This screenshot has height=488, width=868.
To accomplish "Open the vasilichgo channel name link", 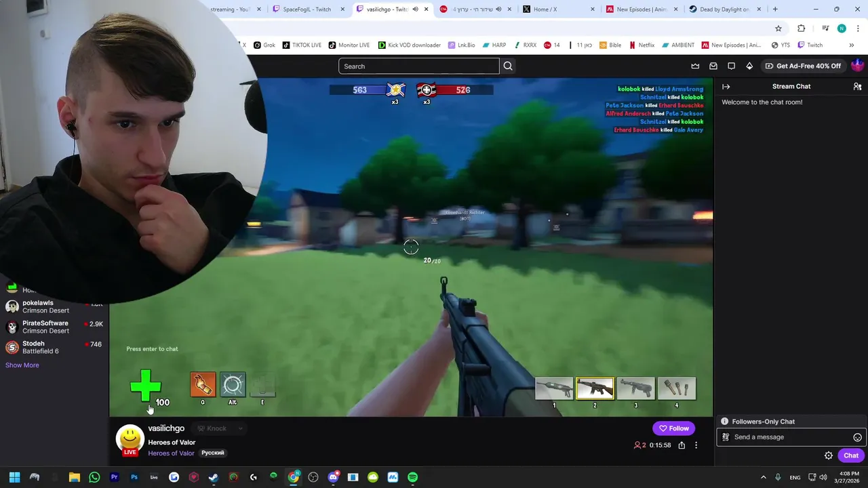I will (x=166, y=428).
